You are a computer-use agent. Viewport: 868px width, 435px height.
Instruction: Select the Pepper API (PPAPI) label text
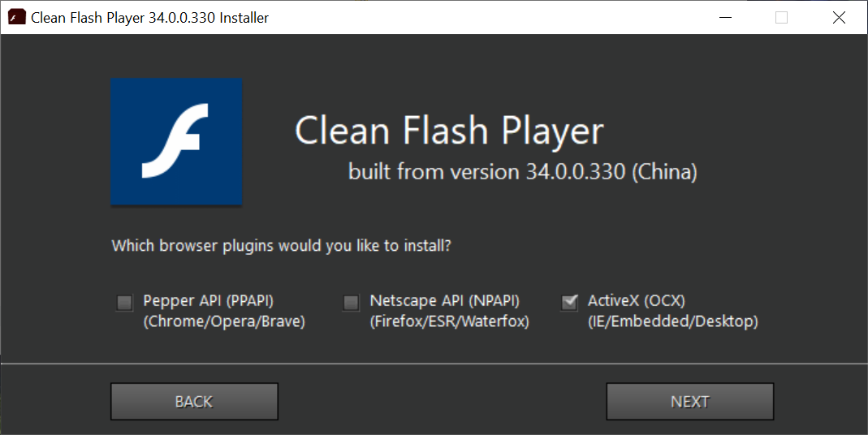click(x=208, y=300)
